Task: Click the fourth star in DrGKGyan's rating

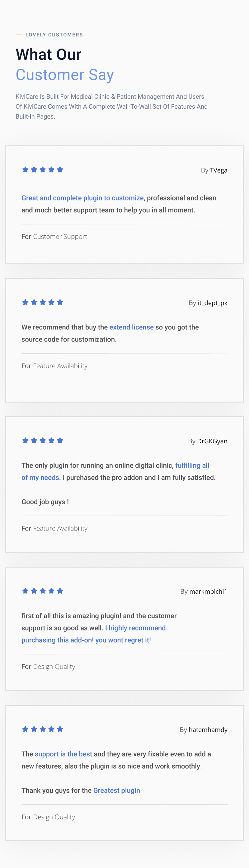Action: tap(51, 441)
